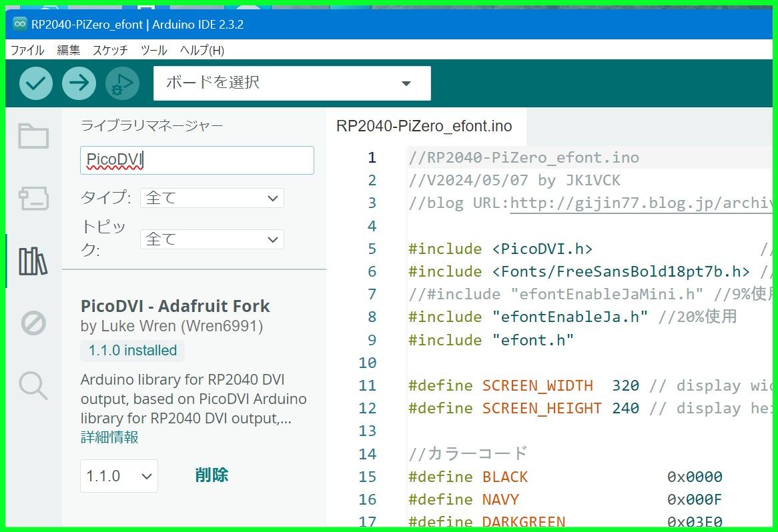Open the 編集 menu
Image resolution: width=778 pixels, height=532 pixels.
[x=69, y=50]
